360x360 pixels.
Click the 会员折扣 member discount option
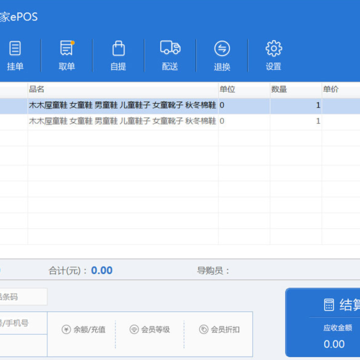219,330
